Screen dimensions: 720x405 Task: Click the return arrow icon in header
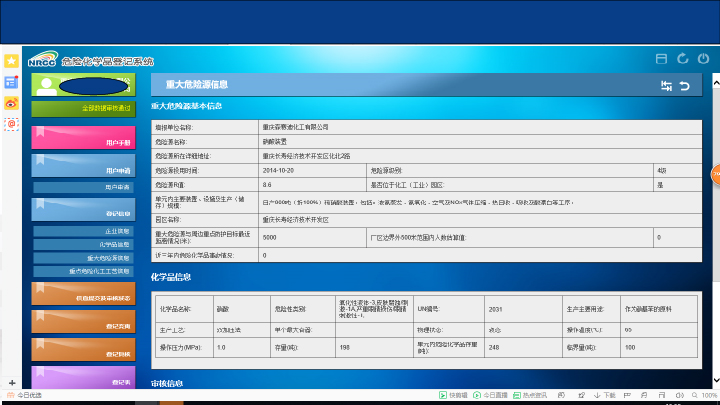[x=685, y=86]
